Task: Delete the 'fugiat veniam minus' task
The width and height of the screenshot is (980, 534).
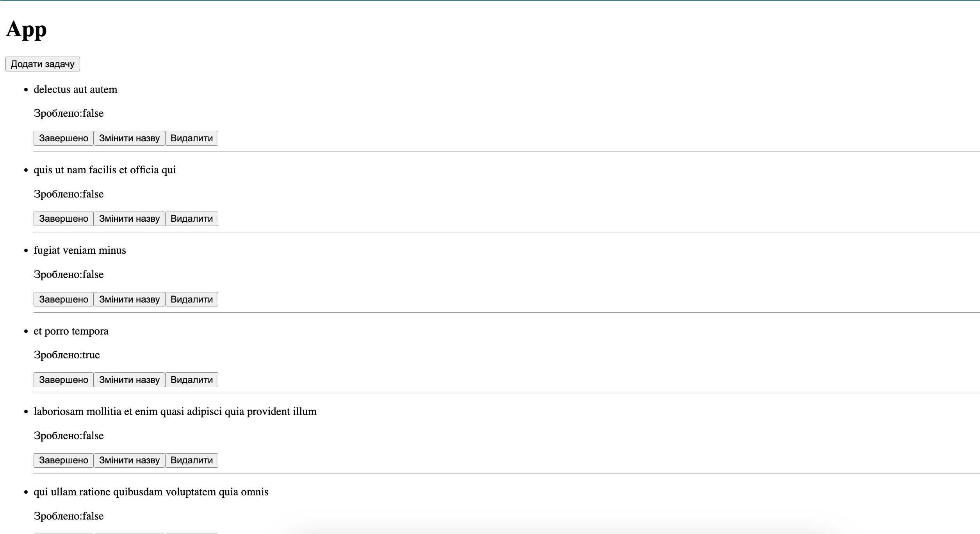Action: pyautogui.click(x=191, y=299)
